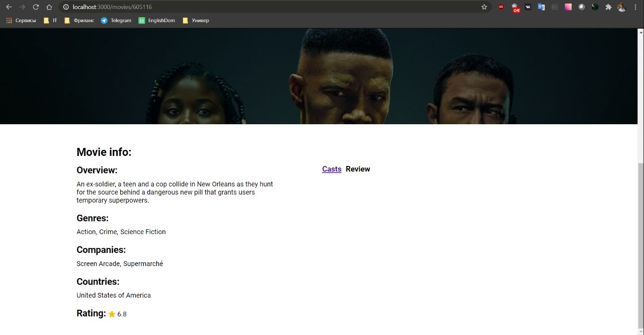Open the Extensions puzzle menu

click(x=608, y=7)
